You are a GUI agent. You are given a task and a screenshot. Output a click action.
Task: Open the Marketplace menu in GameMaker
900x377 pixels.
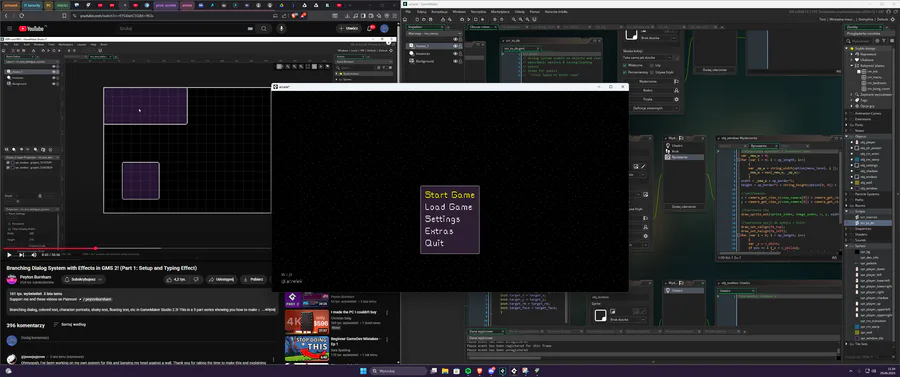(x=499, y=11)
